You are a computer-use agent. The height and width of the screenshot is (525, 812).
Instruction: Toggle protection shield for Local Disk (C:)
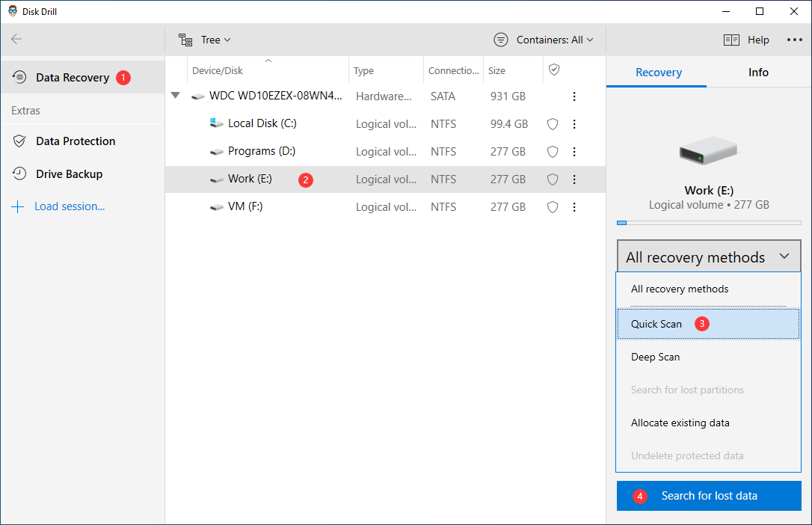(x=553, y=123)
